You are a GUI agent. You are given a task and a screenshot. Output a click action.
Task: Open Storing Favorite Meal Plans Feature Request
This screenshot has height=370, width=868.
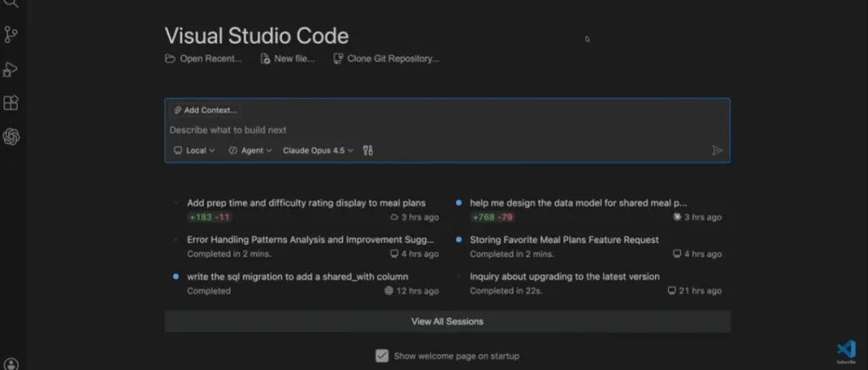pos(564,240)
